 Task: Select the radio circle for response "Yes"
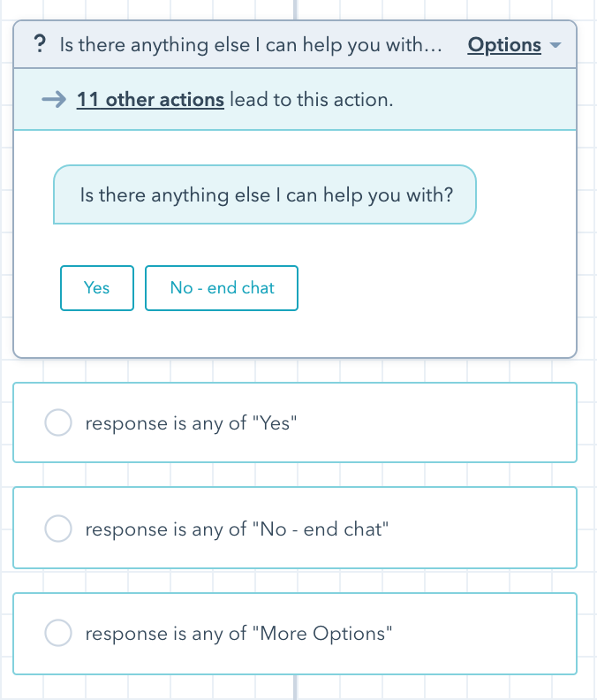click(58, 423)
